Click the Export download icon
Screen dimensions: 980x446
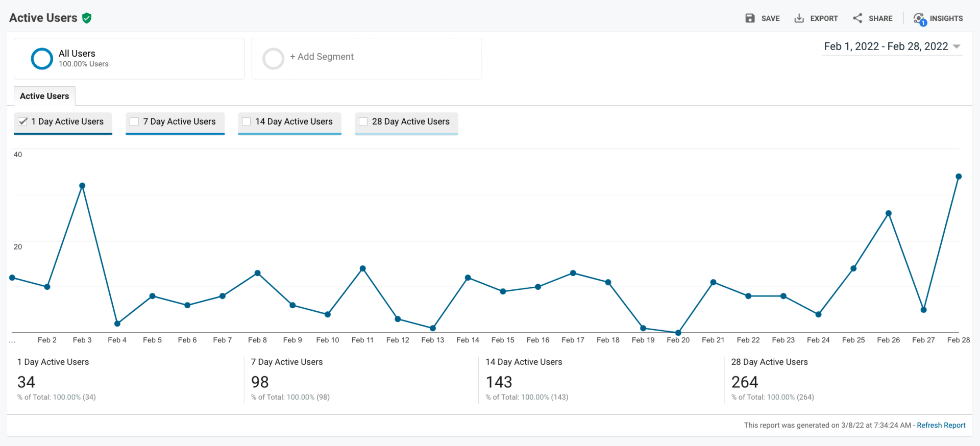(x=799, y=18)
